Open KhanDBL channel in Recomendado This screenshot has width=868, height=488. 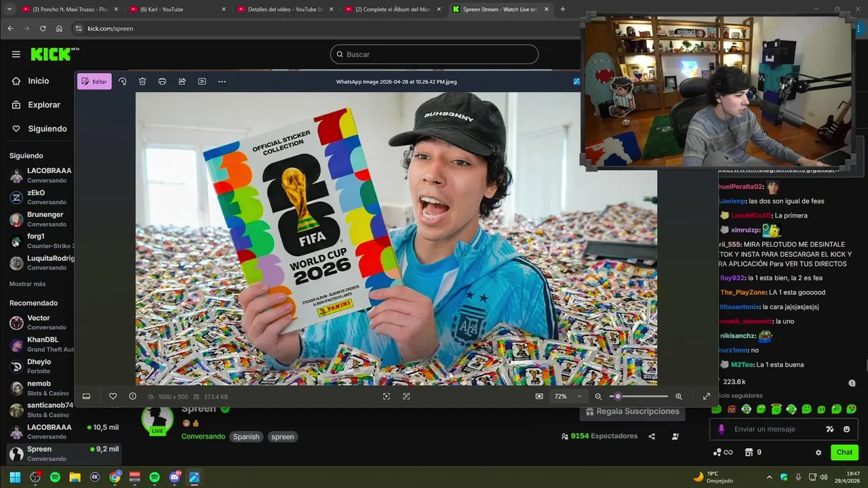[x=41, y=344]
